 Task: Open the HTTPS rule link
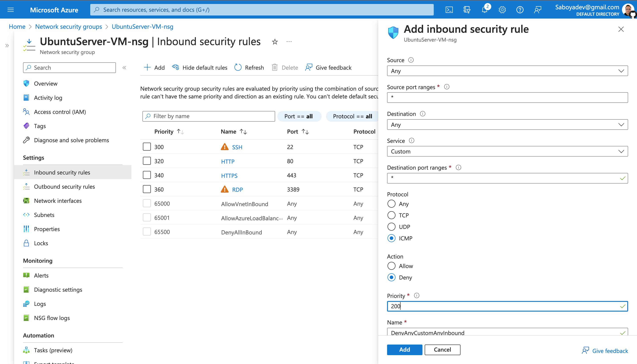229,176
